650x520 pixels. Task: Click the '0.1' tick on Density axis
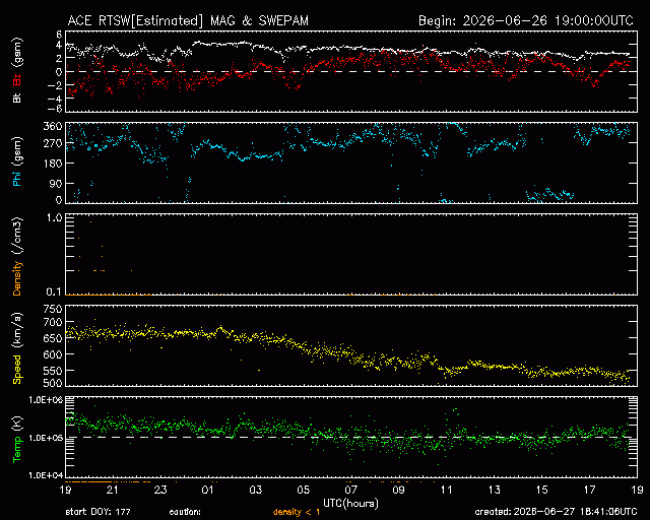point(54,292)
